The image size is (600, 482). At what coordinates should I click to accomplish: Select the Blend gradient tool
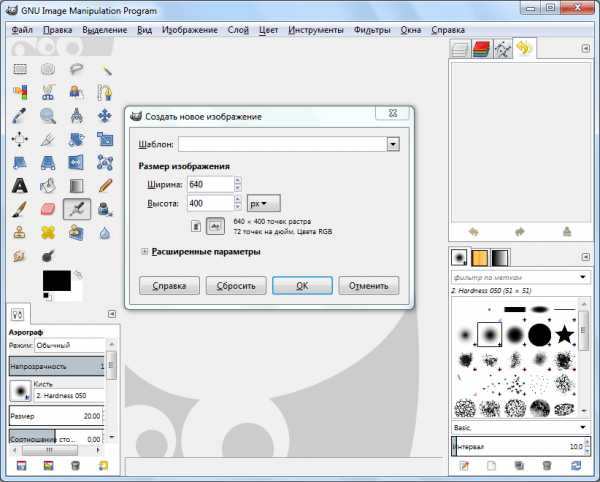click(x=77, y=186)
